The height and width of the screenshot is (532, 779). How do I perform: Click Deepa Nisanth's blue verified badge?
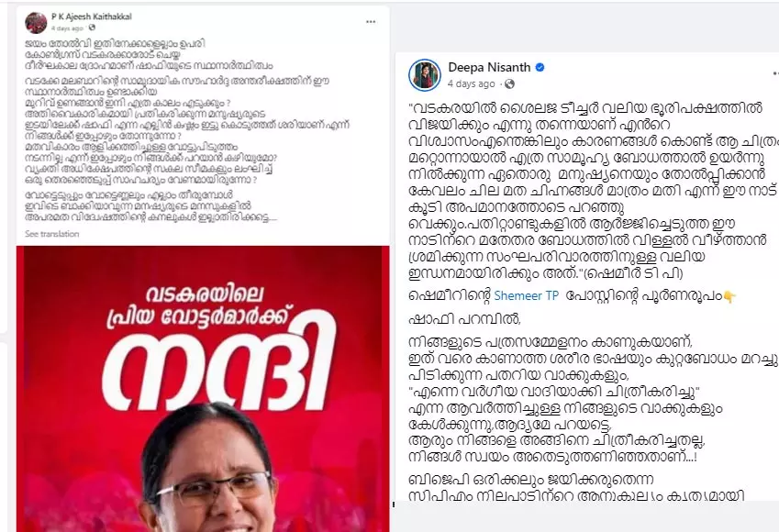click(x=540, y=67)
